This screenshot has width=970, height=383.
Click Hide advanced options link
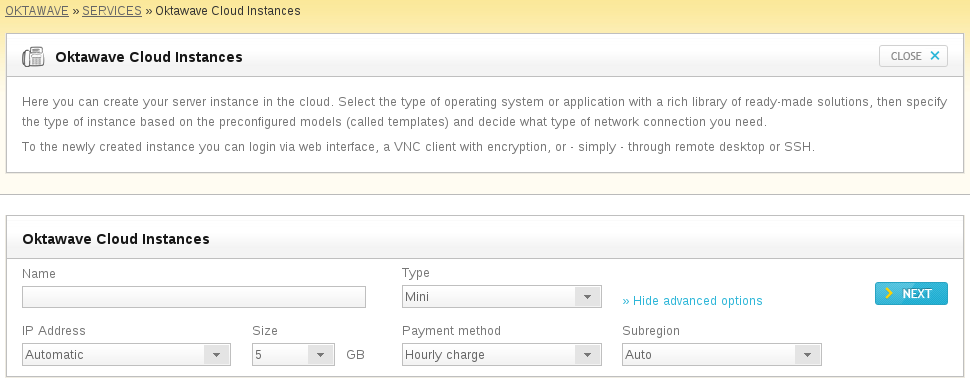(x=692, y=301)
